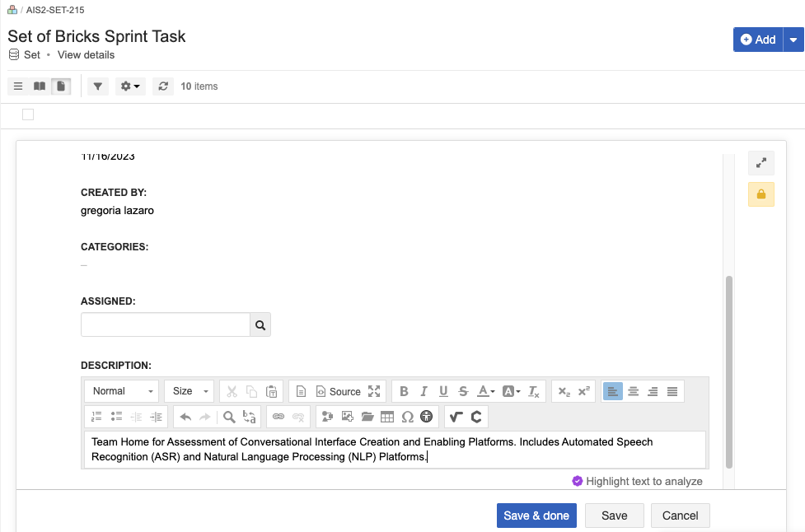Screen dimensions: 805x532
Task: Click the increase indent icon
Action: click(x=156, y=417)
